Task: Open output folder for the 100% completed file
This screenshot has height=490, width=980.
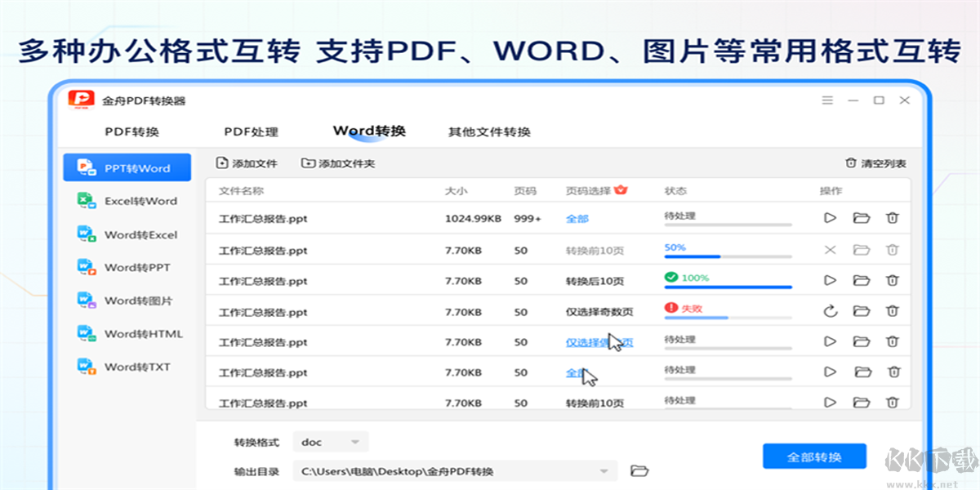Action: [861, 280]
